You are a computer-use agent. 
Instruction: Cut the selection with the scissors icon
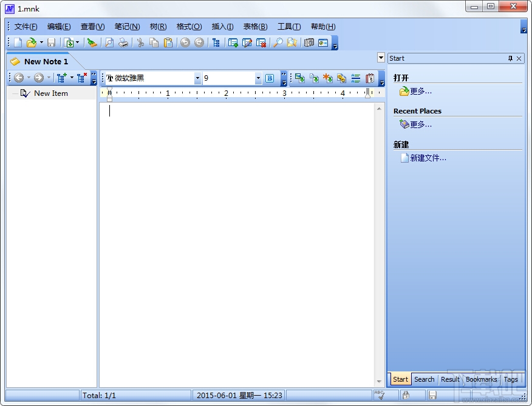[140, 42]
